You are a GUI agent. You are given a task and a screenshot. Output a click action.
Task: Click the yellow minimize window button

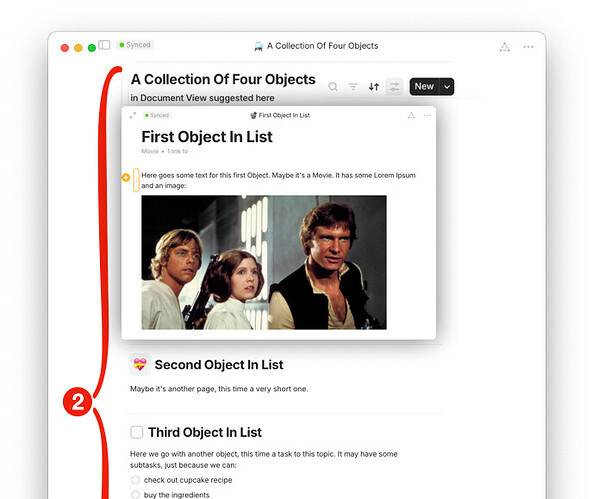pyautogui.click(x=78, y=48)
